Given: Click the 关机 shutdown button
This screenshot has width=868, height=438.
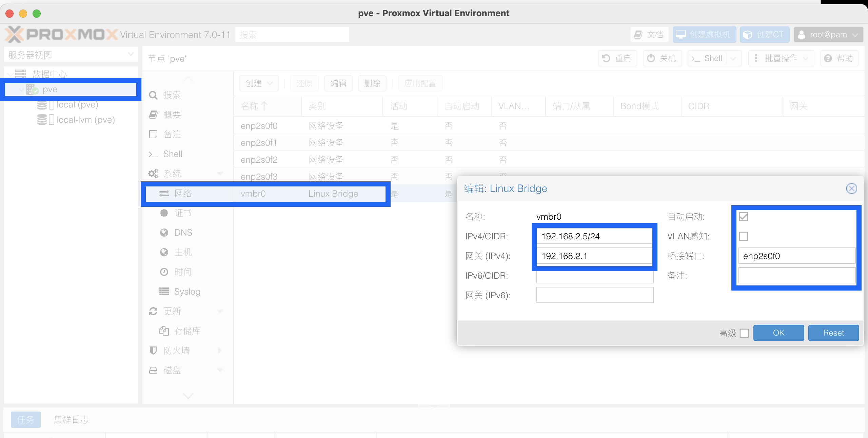Looking at the screenshot, I should pyautogui.click(x=662, y=58).
